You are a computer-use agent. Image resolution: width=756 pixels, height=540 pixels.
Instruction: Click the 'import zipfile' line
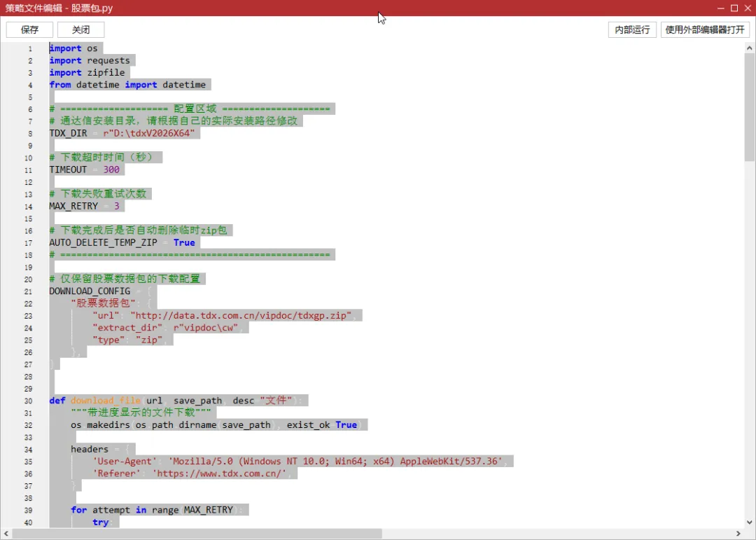click(x=87, y=72)
